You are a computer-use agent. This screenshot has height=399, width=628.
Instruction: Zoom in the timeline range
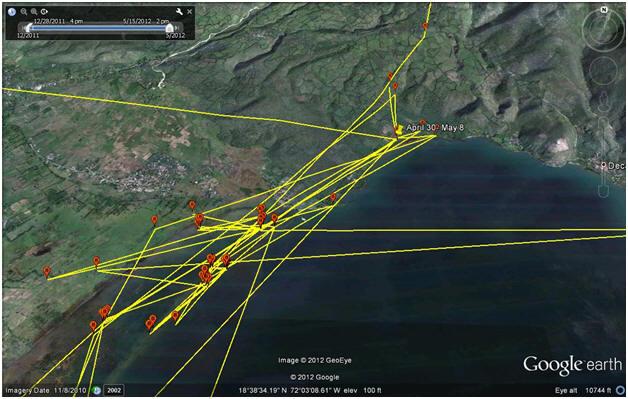tap(34, 12)
